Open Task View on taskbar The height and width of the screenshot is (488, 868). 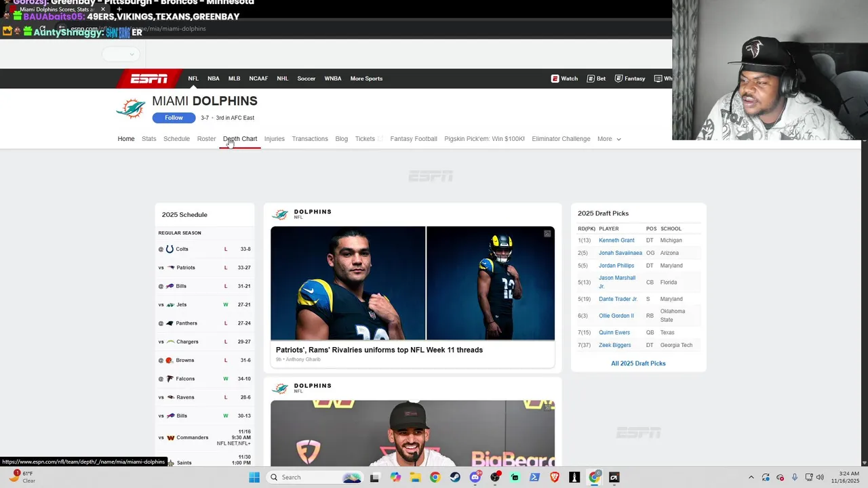coord(374,477)
